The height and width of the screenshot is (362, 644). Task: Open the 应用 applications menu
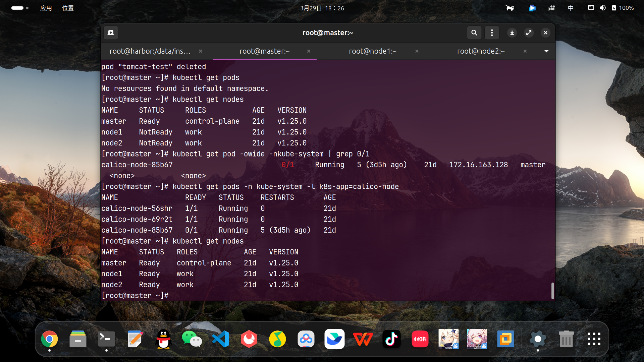point(46,8)
